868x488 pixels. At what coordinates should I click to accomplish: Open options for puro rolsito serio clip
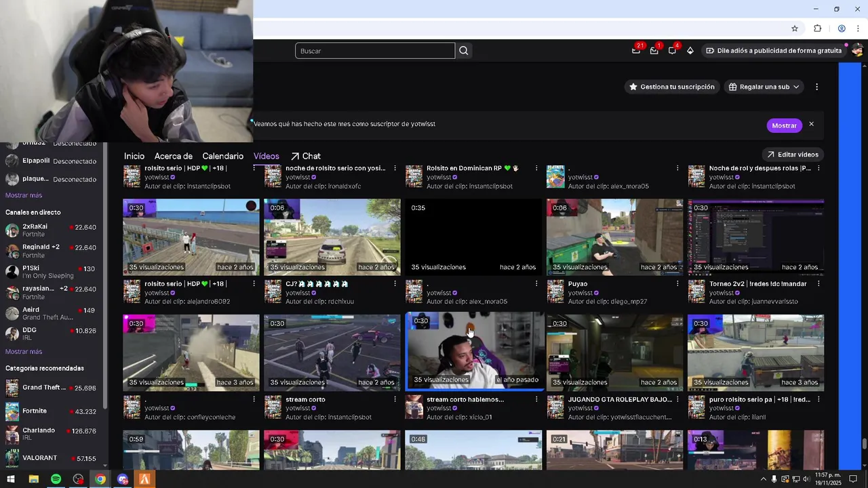[x=818, y=400]
